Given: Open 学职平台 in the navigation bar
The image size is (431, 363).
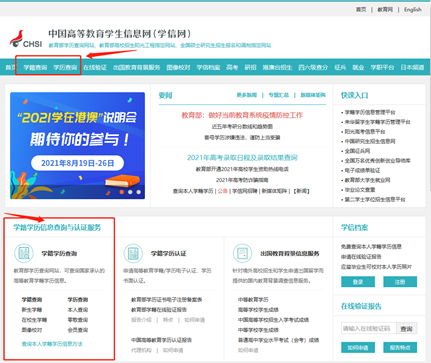Looking at the screenshot, I should pyautogui.click(x=382, y=67).
